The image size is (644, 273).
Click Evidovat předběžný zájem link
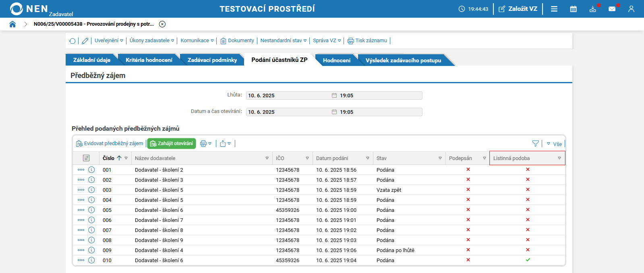pos(110,144)
